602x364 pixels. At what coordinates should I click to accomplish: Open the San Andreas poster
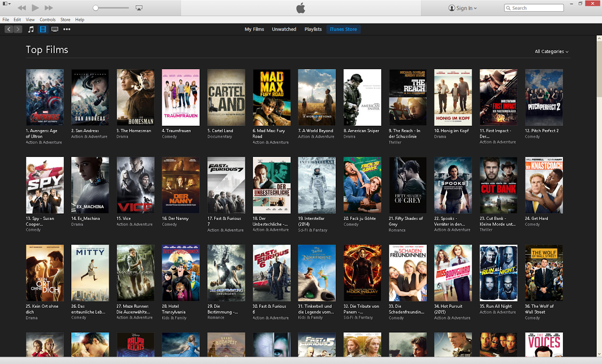pos(90,97)
